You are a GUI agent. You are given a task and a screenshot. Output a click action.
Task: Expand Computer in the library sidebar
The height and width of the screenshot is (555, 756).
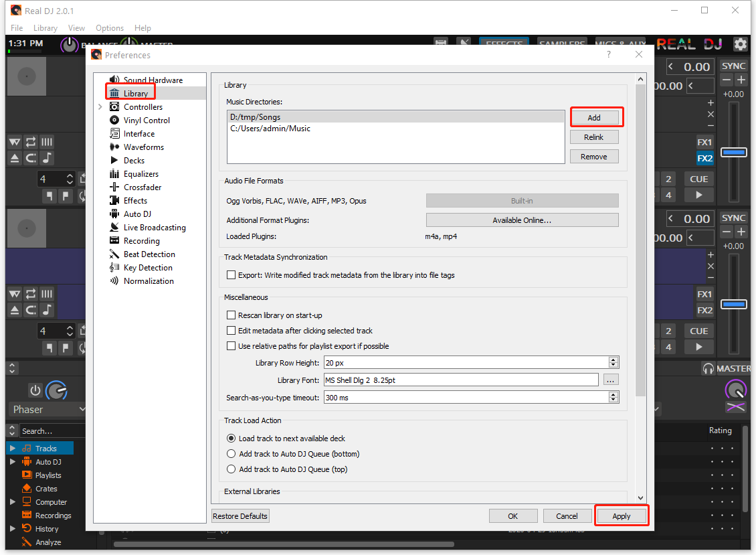click(x=12, y=501)
